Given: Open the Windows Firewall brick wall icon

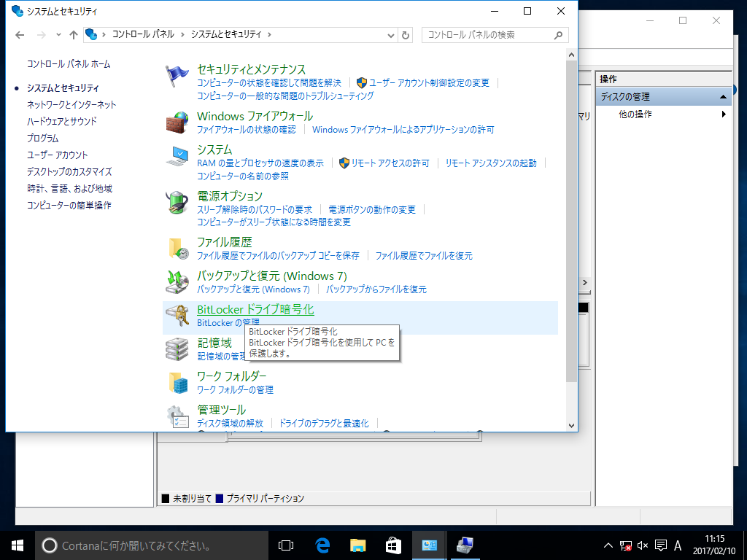Looking at the screenshot, I should (x=177, y=122).
